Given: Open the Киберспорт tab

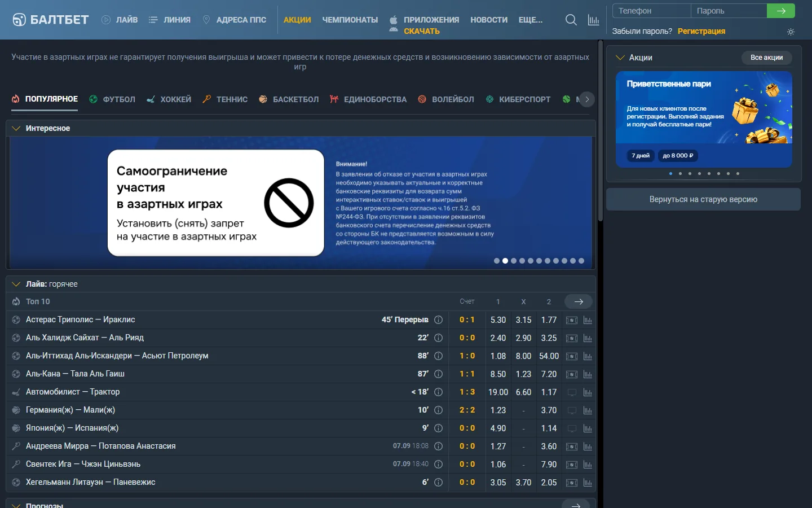Looking at the screenshot, I should click(x=518, y=99).
